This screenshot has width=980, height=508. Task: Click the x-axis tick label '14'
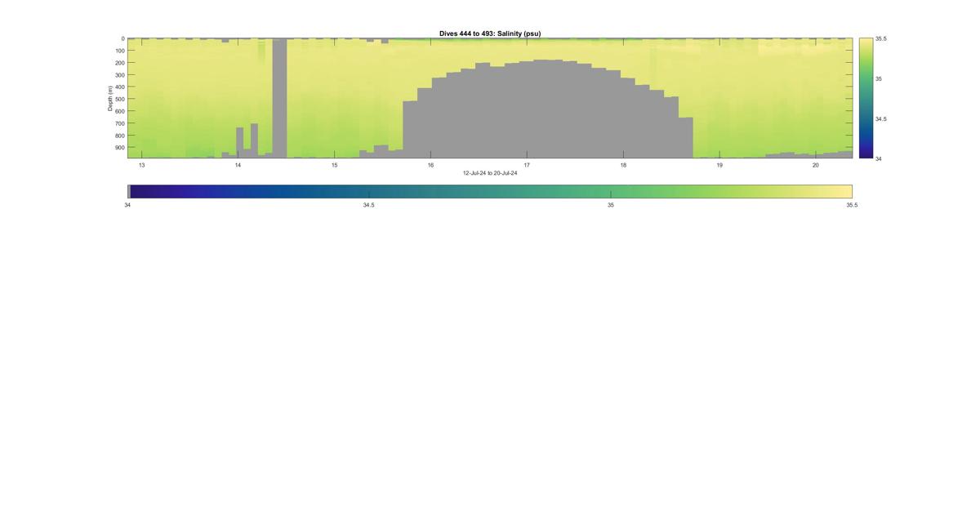(238, 165)
